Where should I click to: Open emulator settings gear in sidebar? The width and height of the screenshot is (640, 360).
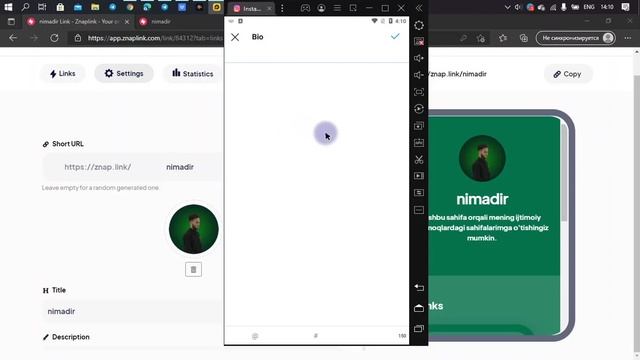click(x=419, y=25)
